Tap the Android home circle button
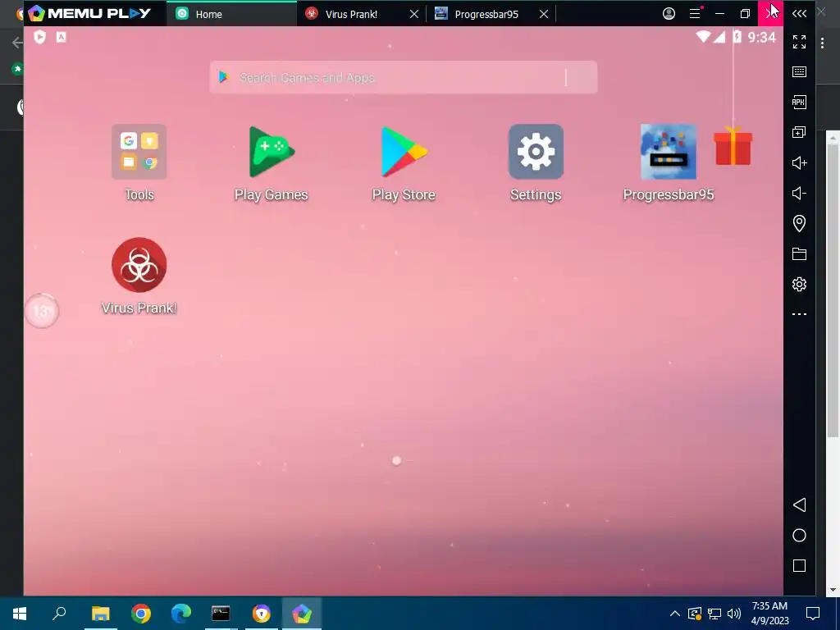The image size is (840, 630). pos(799,535)
